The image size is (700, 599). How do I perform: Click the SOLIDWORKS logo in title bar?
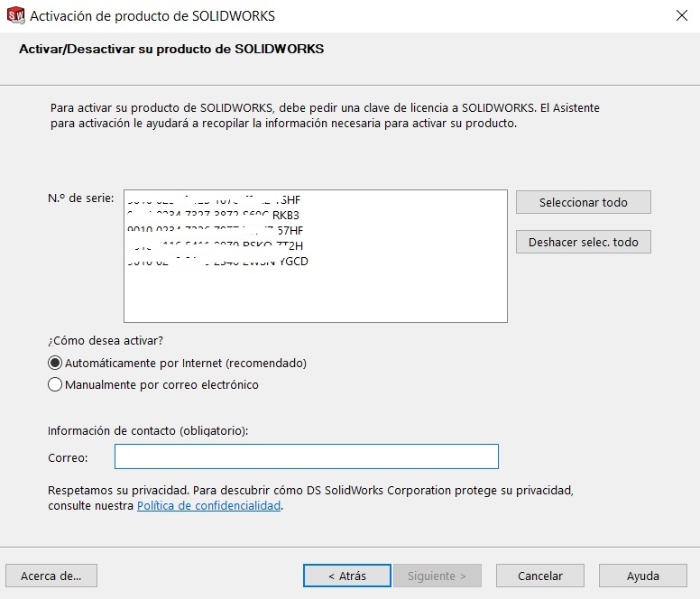tap(15, 15)
